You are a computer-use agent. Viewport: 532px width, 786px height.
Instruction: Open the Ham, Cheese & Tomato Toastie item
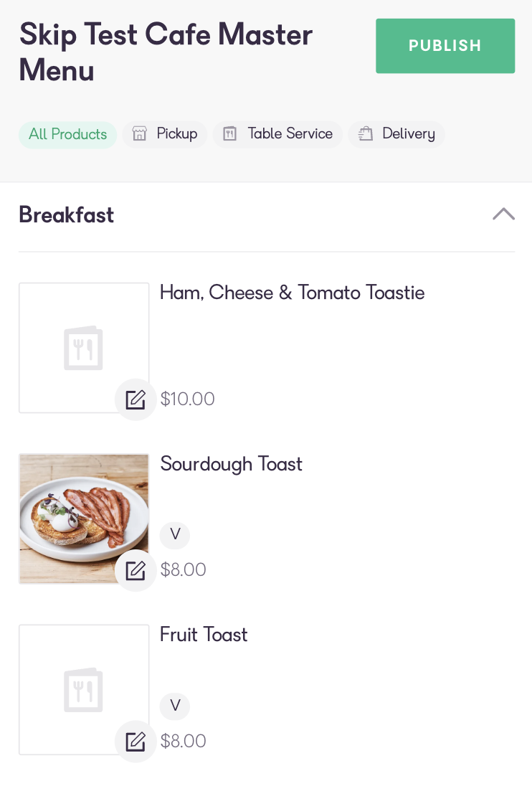292,293
